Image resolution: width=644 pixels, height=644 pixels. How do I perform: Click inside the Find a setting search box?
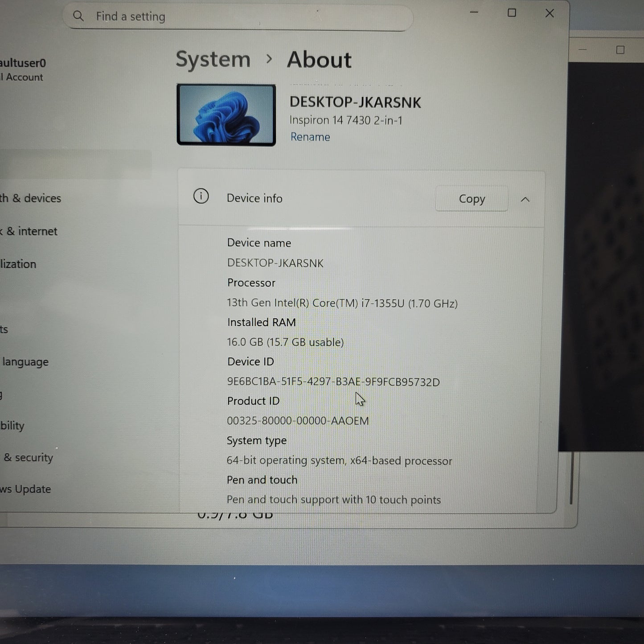[223, 16]
